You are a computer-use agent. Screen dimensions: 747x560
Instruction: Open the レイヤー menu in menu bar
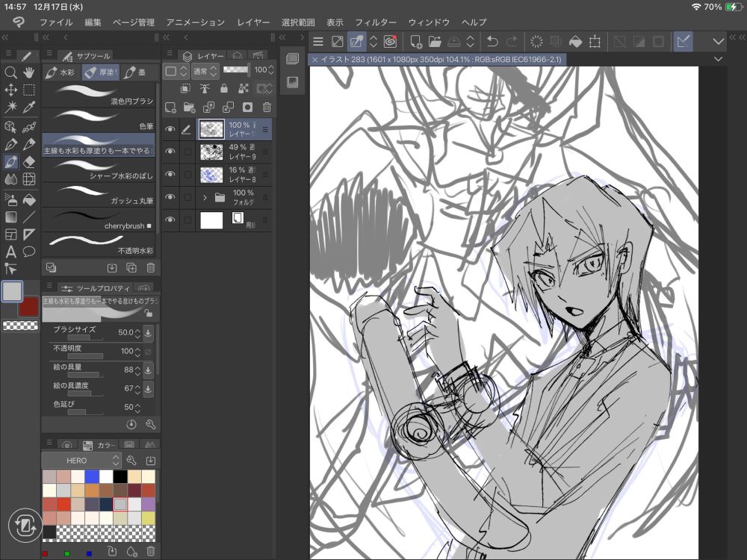pos(253,22)
